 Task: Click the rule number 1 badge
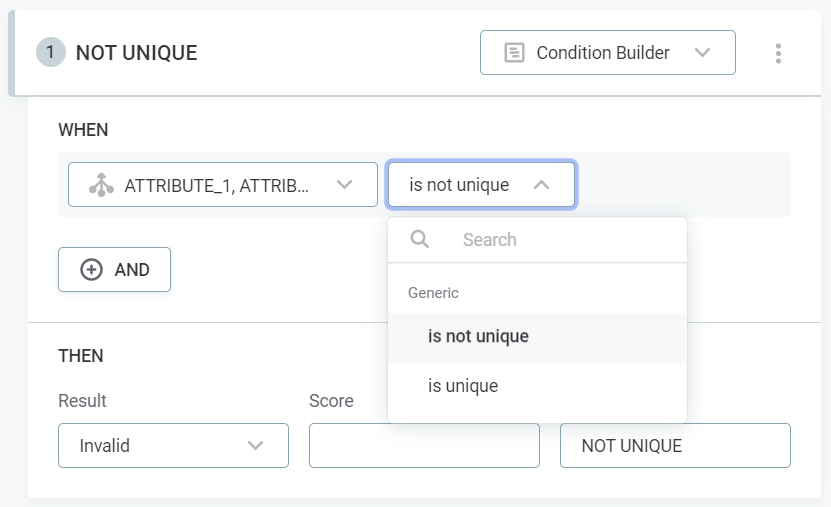point(50,53)
